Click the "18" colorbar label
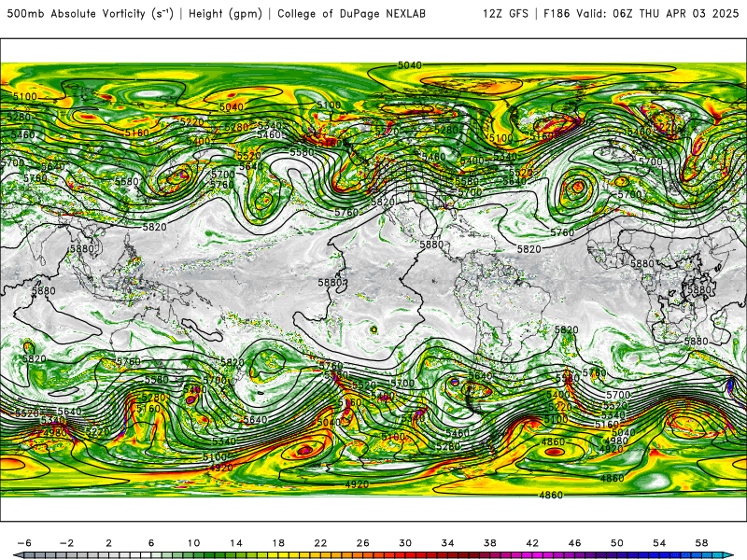The width and height of the screenshot is (747, 560). 278,543
